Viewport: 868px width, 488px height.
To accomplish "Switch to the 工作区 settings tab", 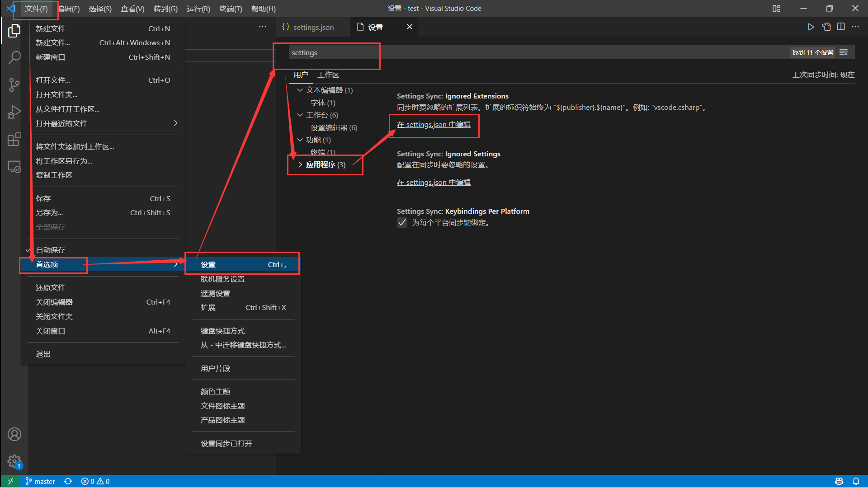I will click(x=328, y=75).
